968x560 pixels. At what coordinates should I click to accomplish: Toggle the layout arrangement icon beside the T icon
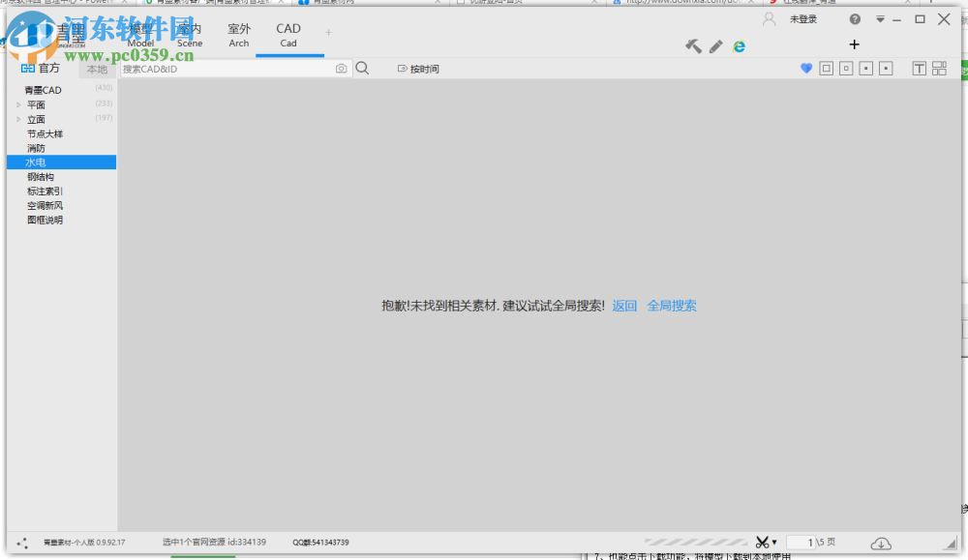939,69
